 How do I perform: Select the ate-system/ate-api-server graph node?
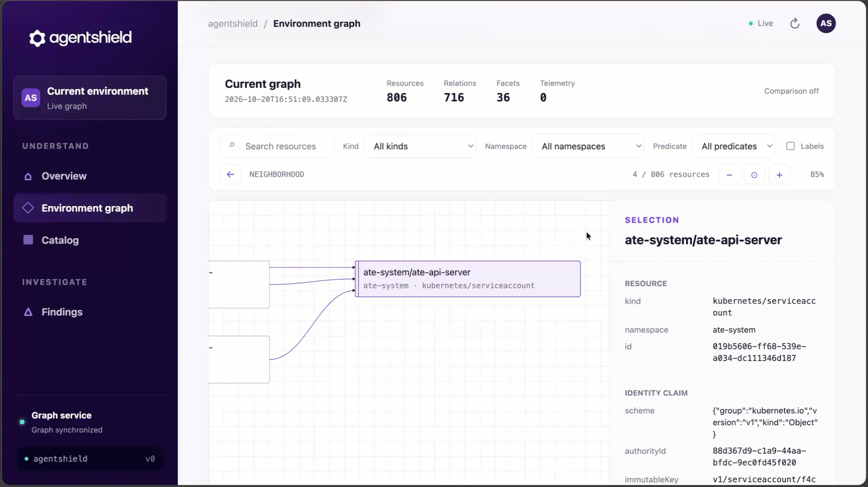point(468,279)
